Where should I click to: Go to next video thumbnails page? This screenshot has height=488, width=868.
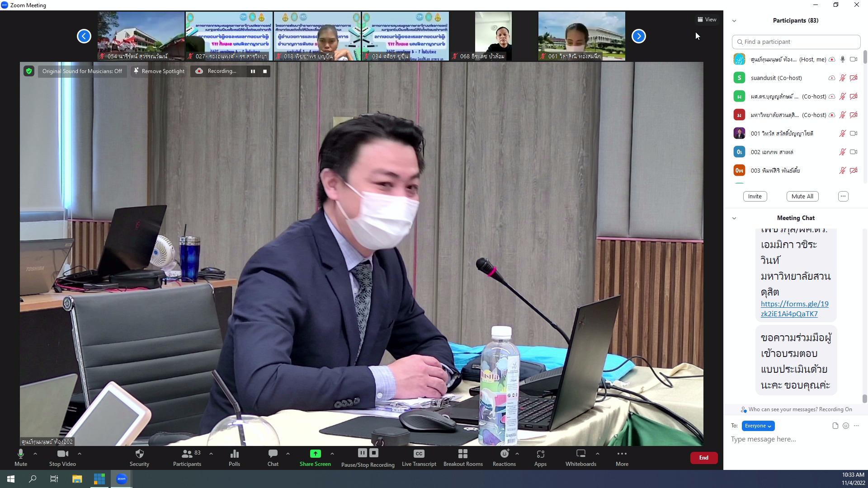point(639,36)
